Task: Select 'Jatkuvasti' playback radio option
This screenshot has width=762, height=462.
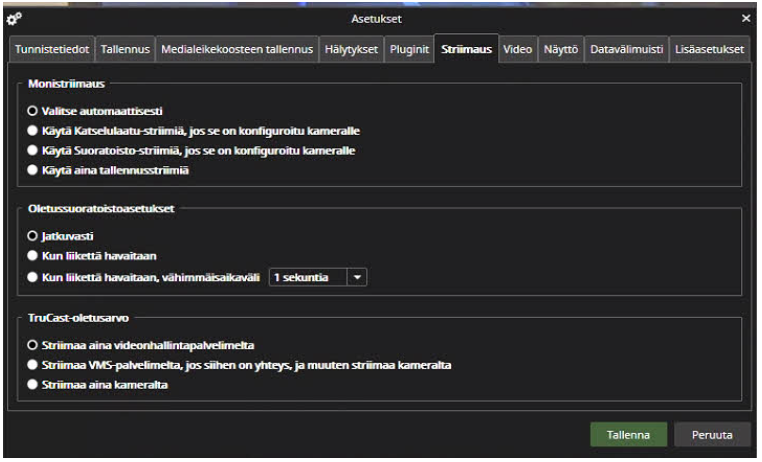Action: pyautogui.click(x=33, y=236)
